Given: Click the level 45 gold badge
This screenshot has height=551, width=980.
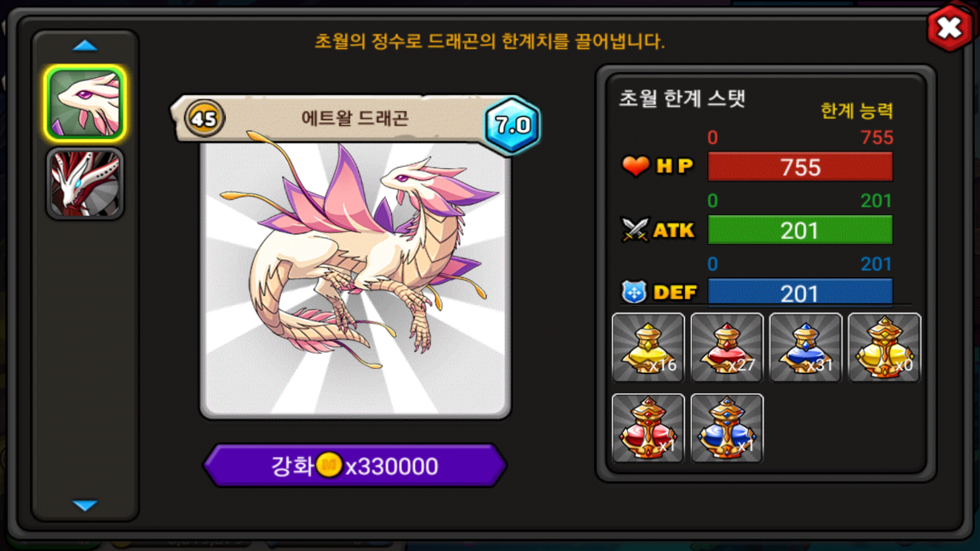Looking at the screenshot, I should click(x=205, y=119).
